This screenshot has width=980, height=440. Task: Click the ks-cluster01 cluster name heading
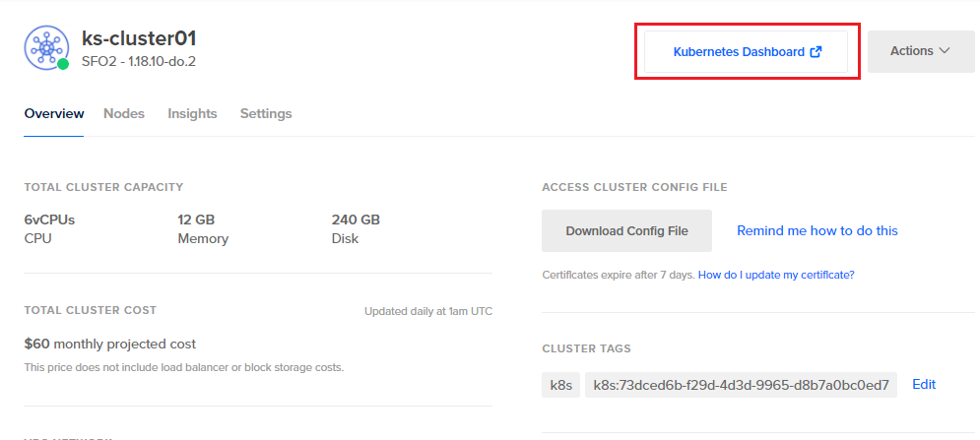pos(139,38)
